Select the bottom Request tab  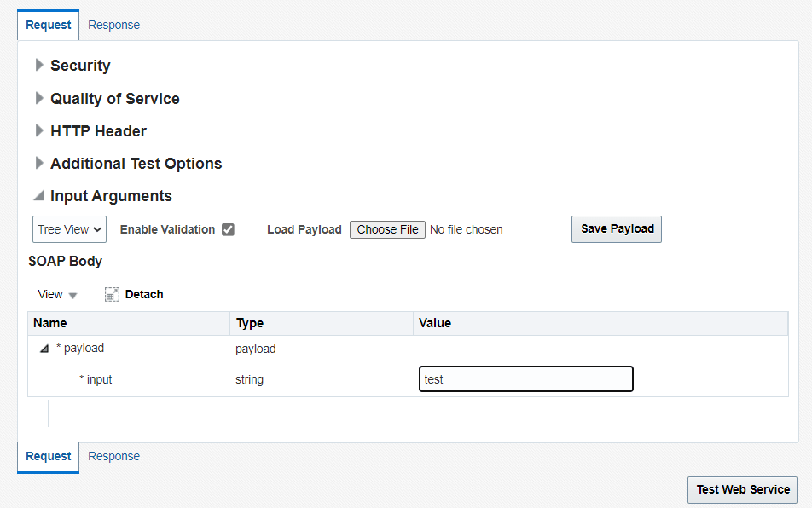coord(49,456)
